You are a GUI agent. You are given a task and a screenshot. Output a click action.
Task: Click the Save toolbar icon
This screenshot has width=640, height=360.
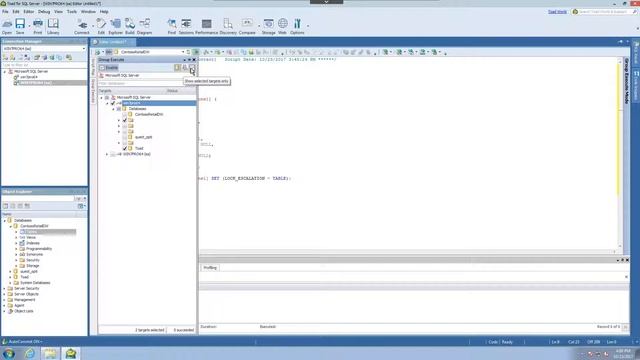coord(20,26)
